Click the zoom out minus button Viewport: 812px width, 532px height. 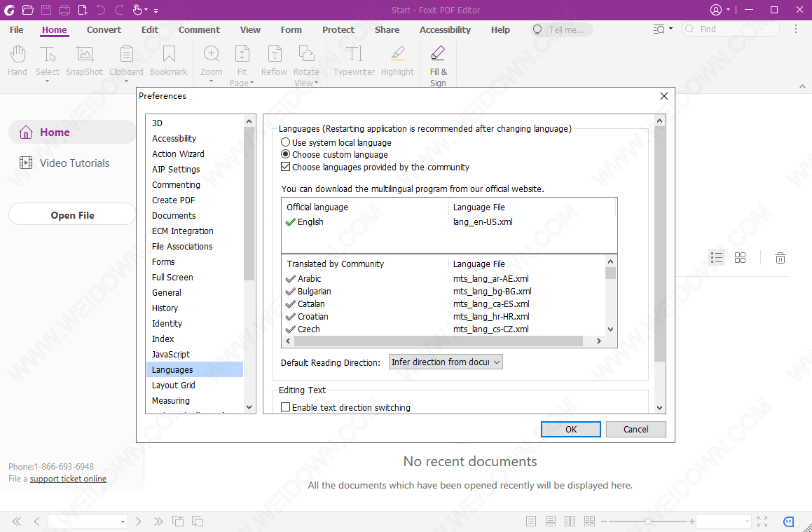(603, 521)
